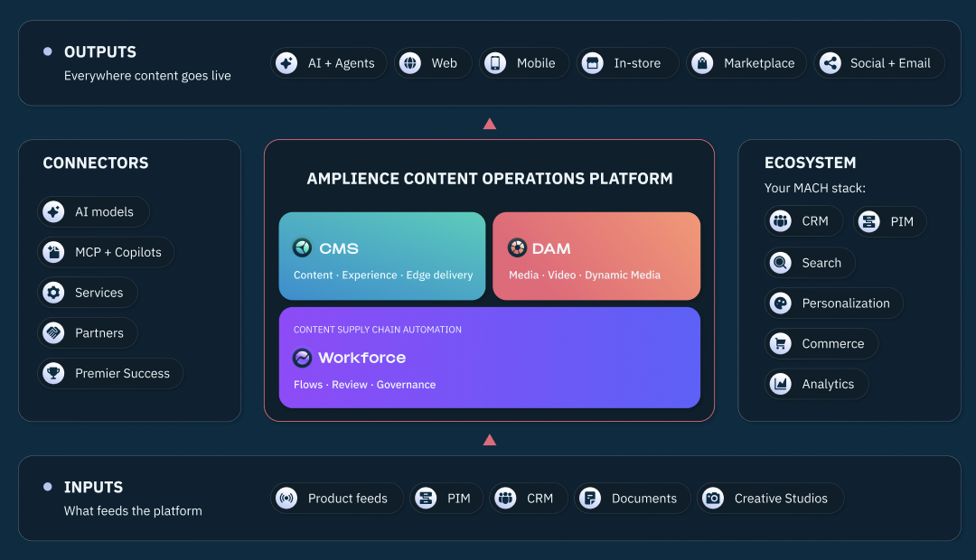Select the Marketplace output label
Screen dimensions: 976x560
click(x=759, y=63)
